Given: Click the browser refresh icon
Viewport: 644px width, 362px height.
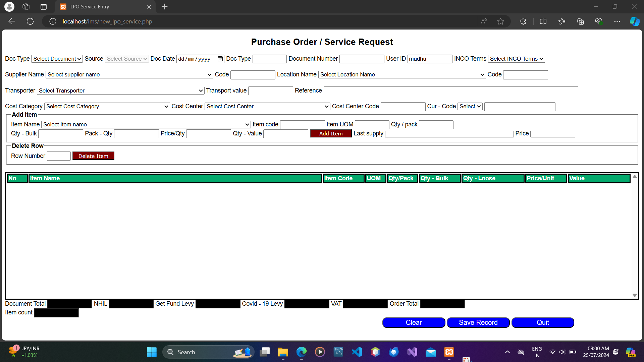Looking at the screenshot, I should click(30, 21).
